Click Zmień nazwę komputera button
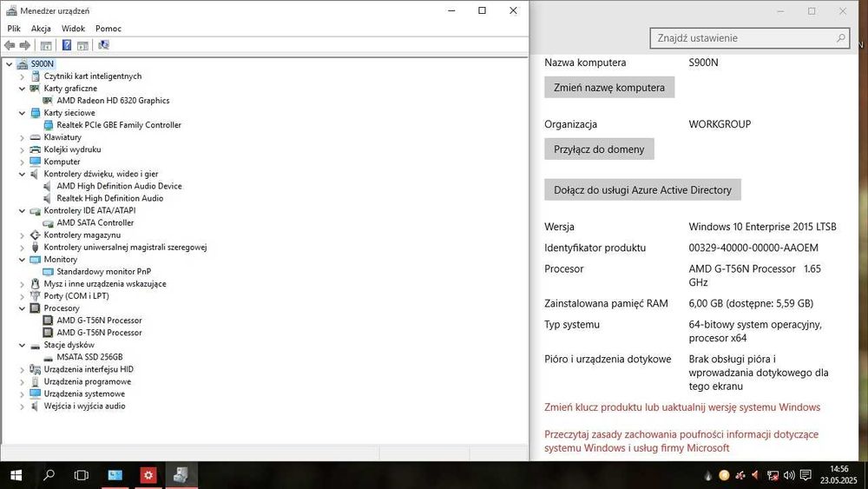This screenshot has height=489, width=868. pyautogui.click(x=609, y=88)
